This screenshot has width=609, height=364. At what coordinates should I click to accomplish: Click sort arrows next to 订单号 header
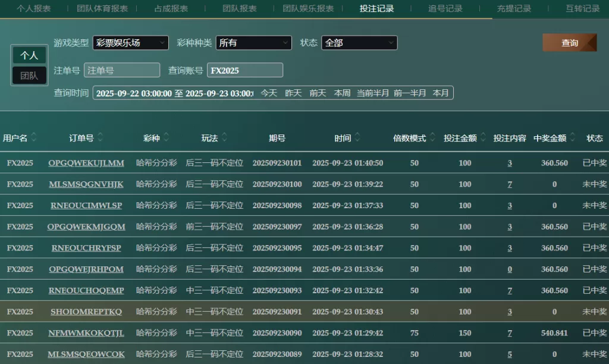click(100, 138)
